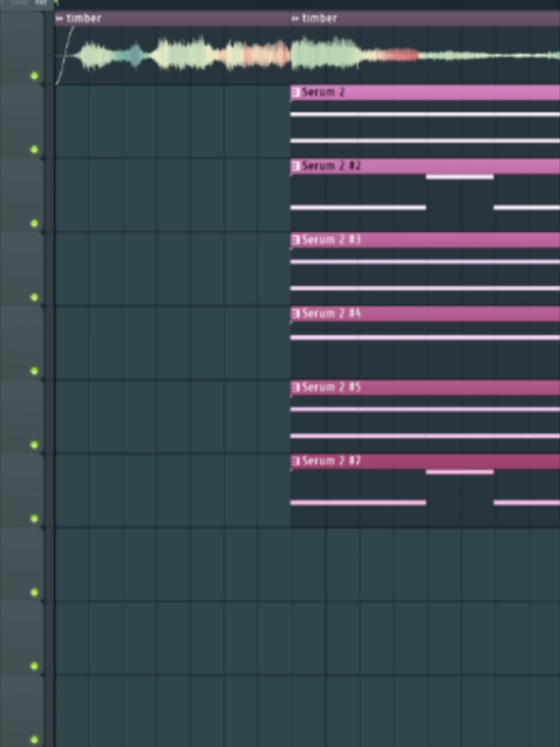
Task: Open the Serum 2 #5 clip menu icon
Action: pyautogui.click(x=295, y=387)
